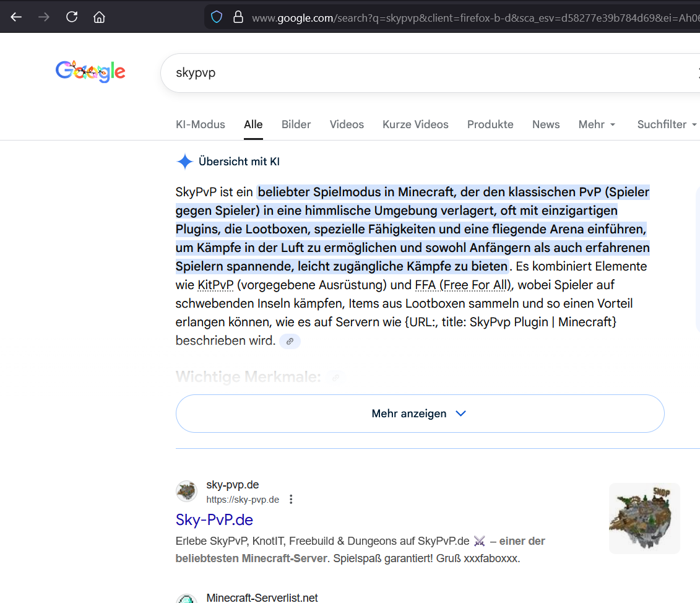This screenshot has height=603, width=700.
Task: Switch to the Videos tab
Action: pos(347,124)
